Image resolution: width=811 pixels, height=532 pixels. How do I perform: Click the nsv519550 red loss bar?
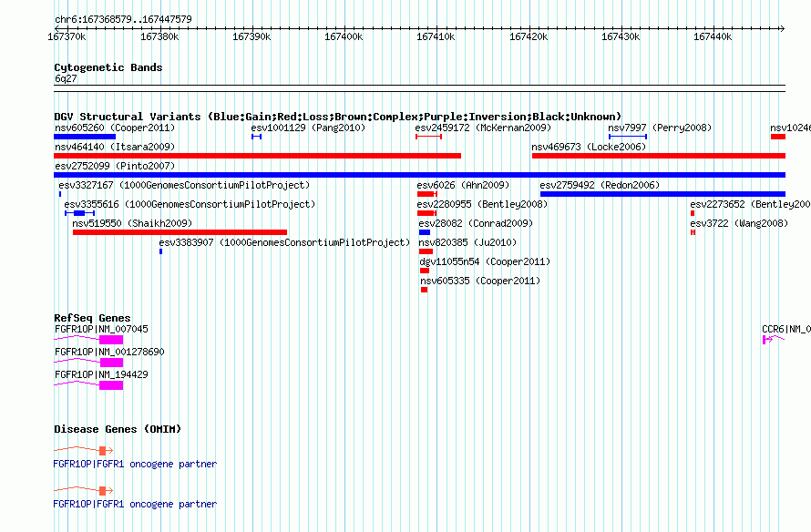180,232
